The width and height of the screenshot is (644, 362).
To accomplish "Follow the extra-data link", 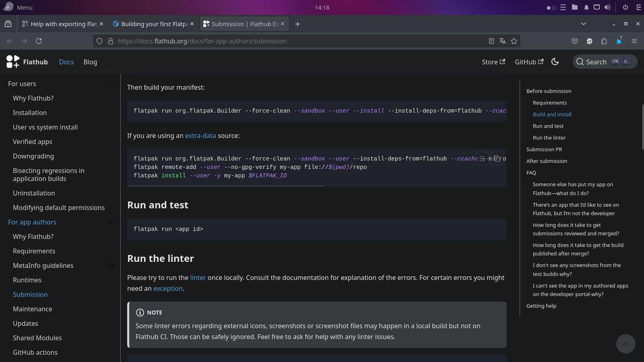I will click(200, 136).
